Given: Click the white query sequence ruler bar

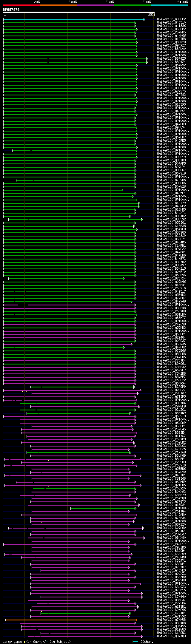Looking at the screenshot, I should pyautogui.click(x=79, y=12).
